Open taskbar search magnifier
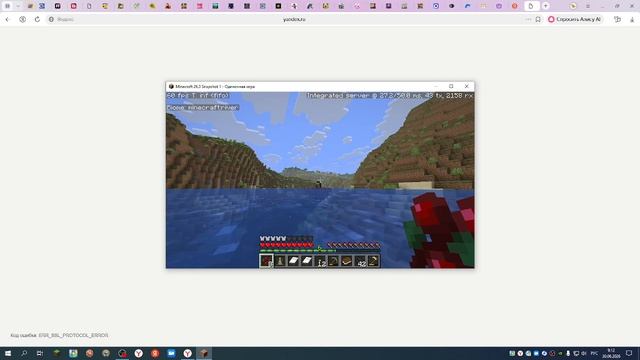Screen dimensions: 640x360 24,353
